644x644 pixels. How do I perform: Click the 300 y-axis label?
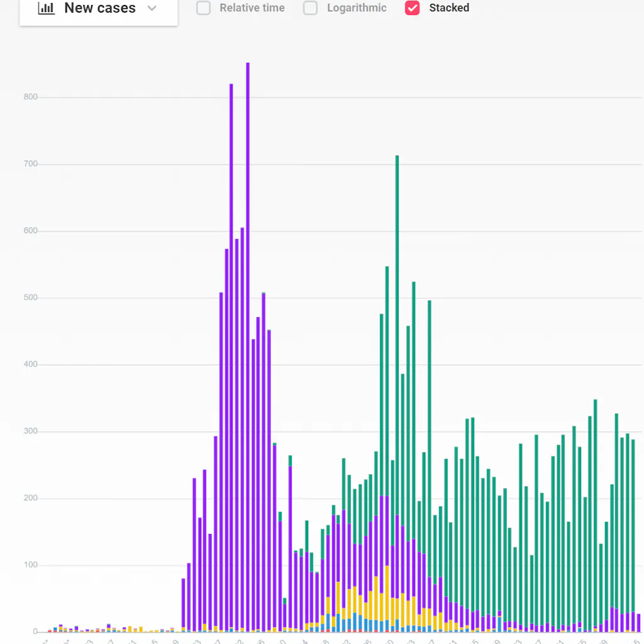(x=30, y=431)
